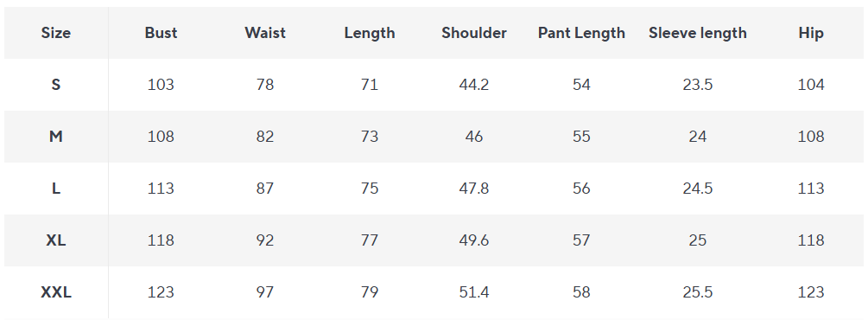This screenshot has width=868, height=320.
Task: Select sleeve length value 25.5
Action: (x=698, y=292)
